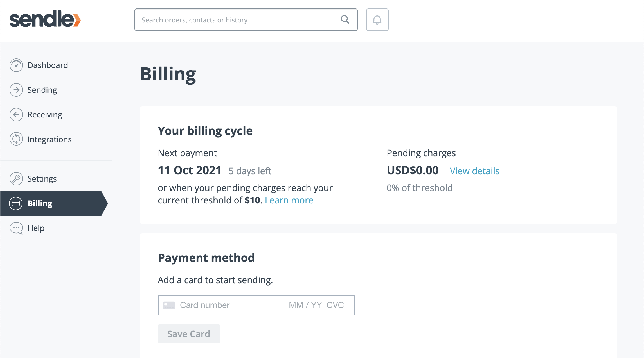Open View details for pending charges
Viewport: 644px width, 358px height.
[x=474, y=171]
